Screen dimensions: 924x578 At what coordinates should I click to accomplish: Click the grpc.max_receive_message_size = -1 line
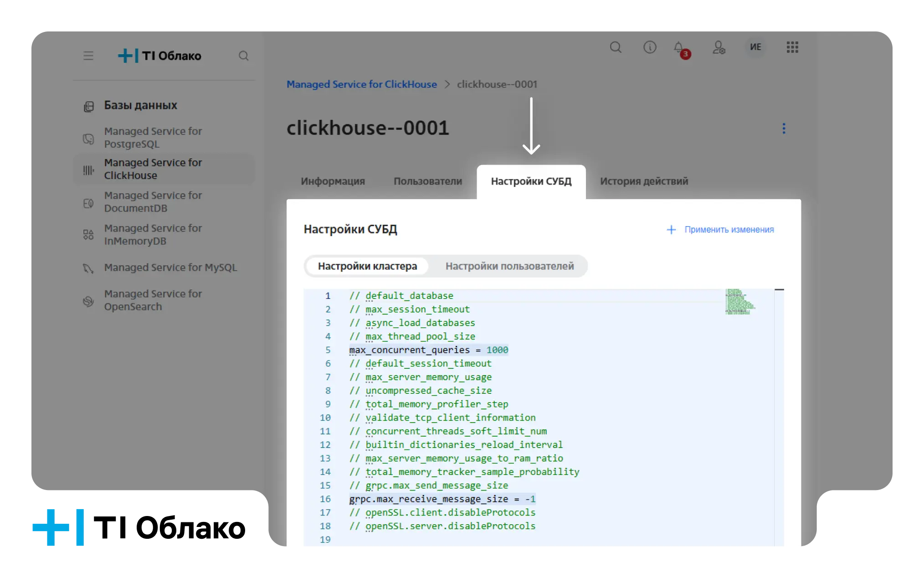[x=442, y=499]
